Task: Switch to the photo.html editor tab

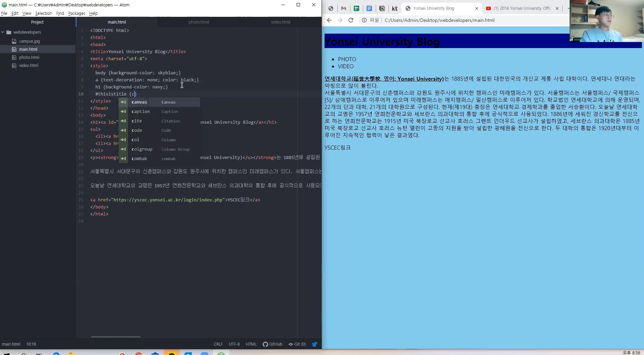Action: pos(199,22)
